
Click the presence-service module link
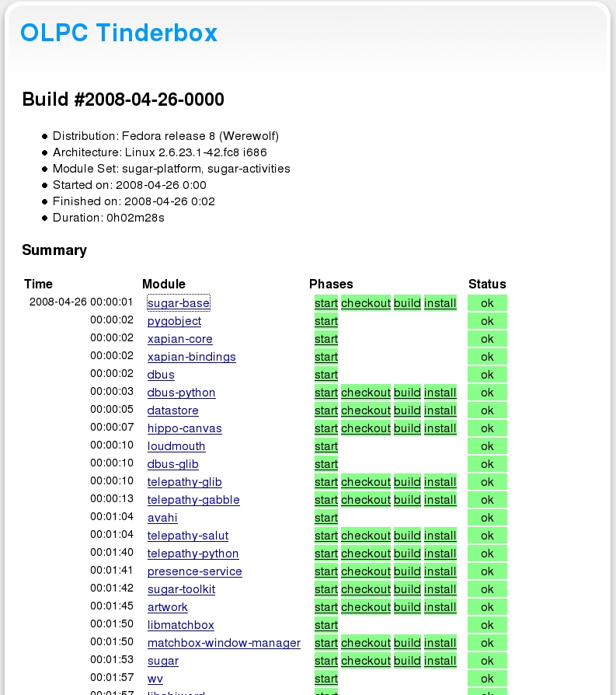click(194, 571)
